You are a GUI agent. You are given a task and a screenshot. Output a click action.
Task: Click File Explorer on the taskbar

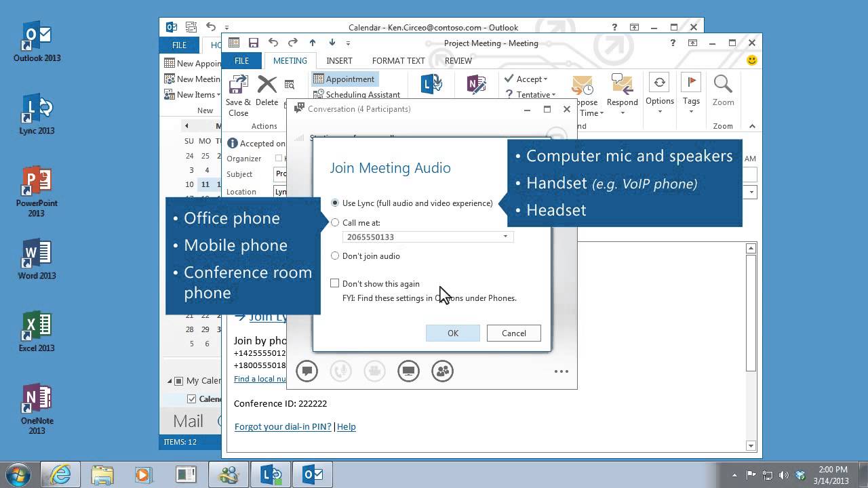[x=102, y=474]
